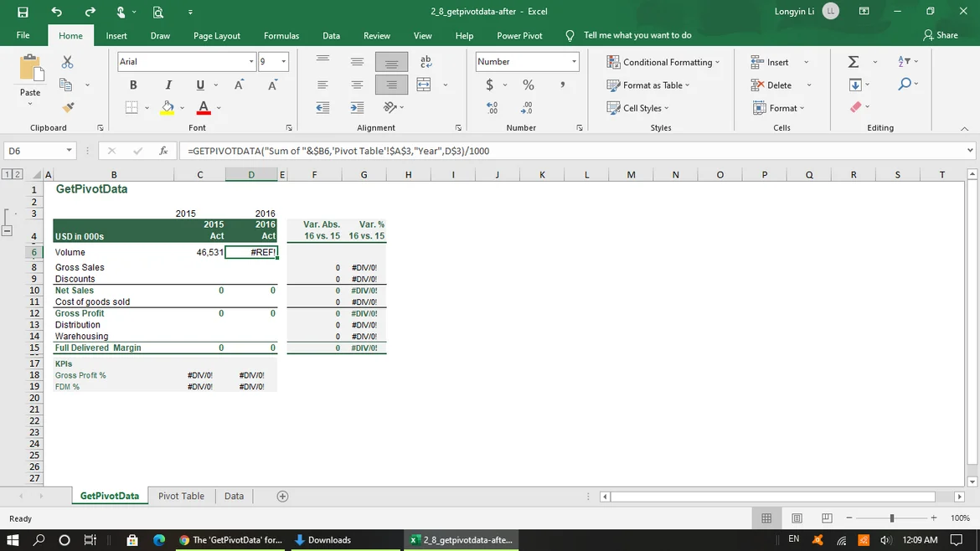
Task: Switch to the Pivot Table sheet tab
Action: pos(181,496)
